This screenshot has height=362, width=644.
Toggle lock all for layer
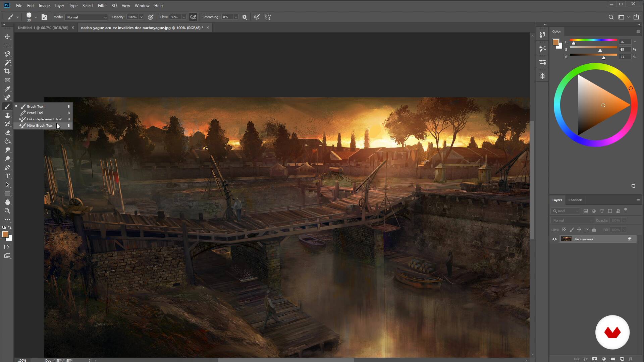point(594,230)
